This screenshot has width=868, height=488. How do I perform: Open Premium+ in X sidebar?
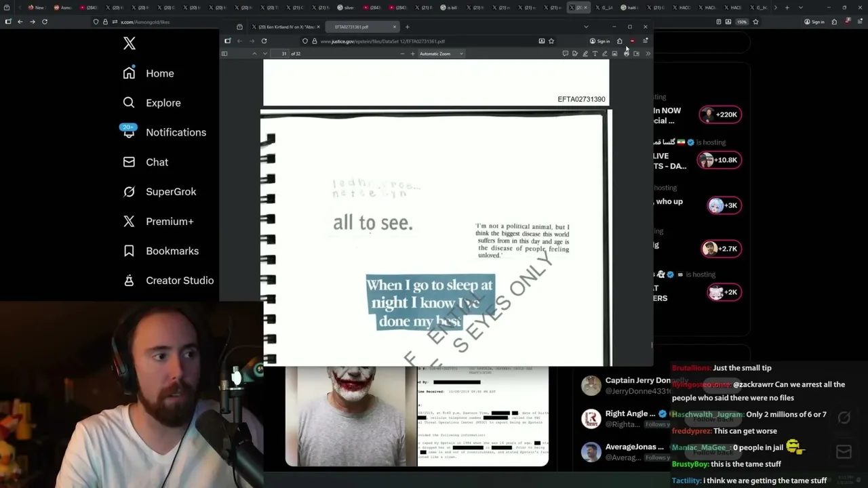pos(158,221)
